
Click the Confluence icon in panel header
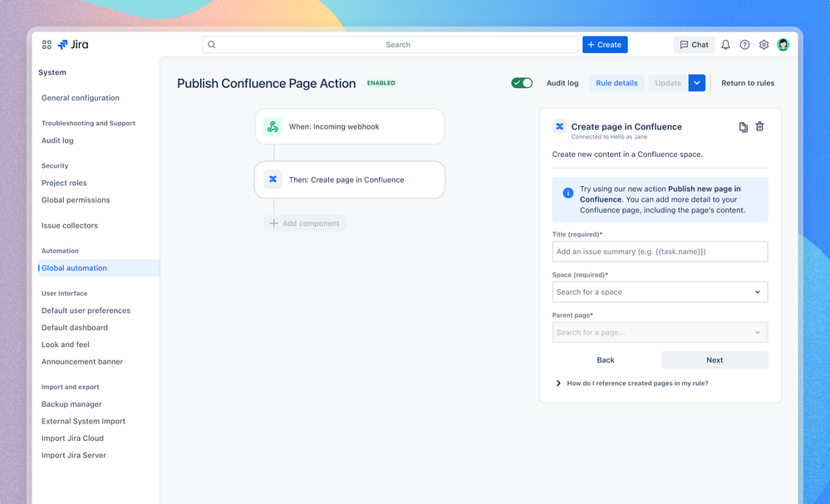click(559, 126)
